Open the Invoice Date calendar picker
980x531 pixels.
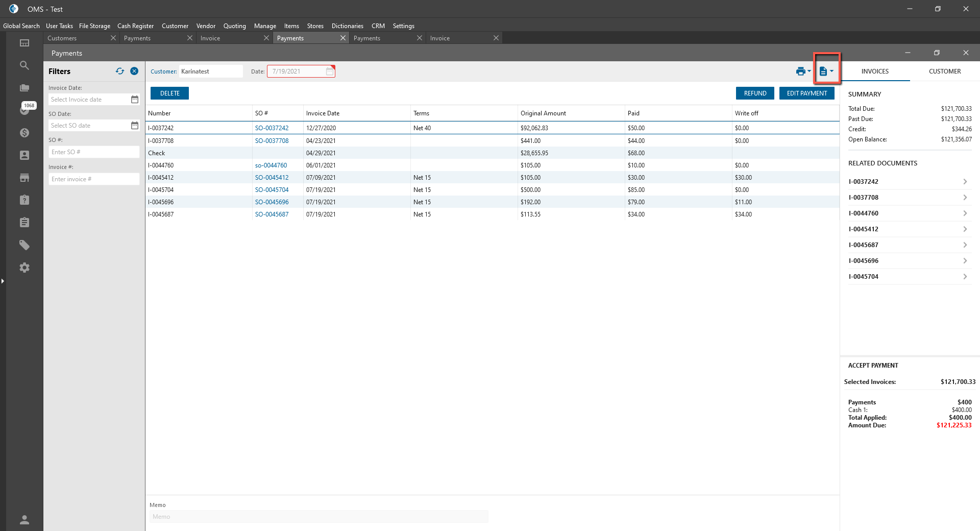pyautogui.click(x=135, y=100)
